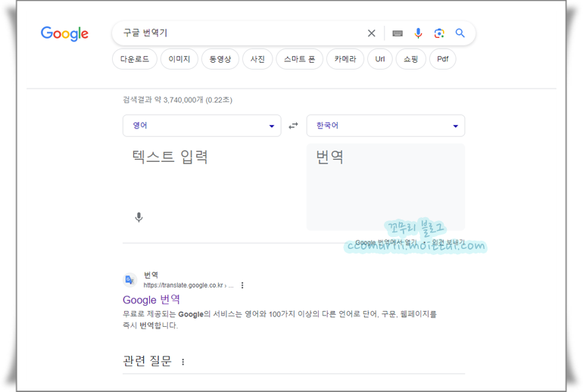This screenshot has height=392, width=583.
Task: Click the blue search magnifier icon
Action: [460, 33]
